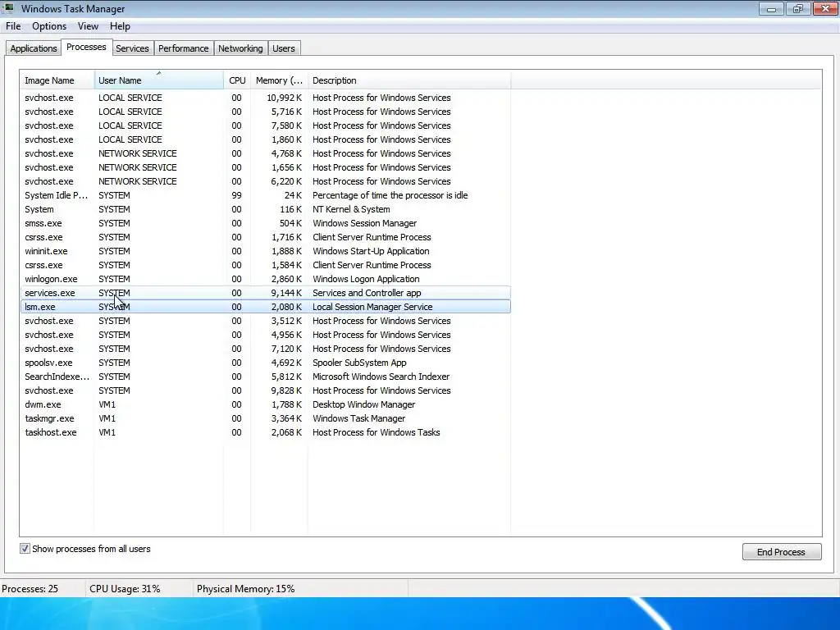Switch to the Services tab
This screenshot has width=840, height=630.
pos(132,48)
